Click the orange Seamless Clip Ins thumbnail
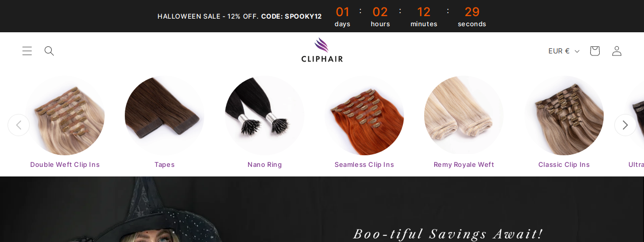The image size is (644, 242). pyautogui.click(x=364, y=115)
